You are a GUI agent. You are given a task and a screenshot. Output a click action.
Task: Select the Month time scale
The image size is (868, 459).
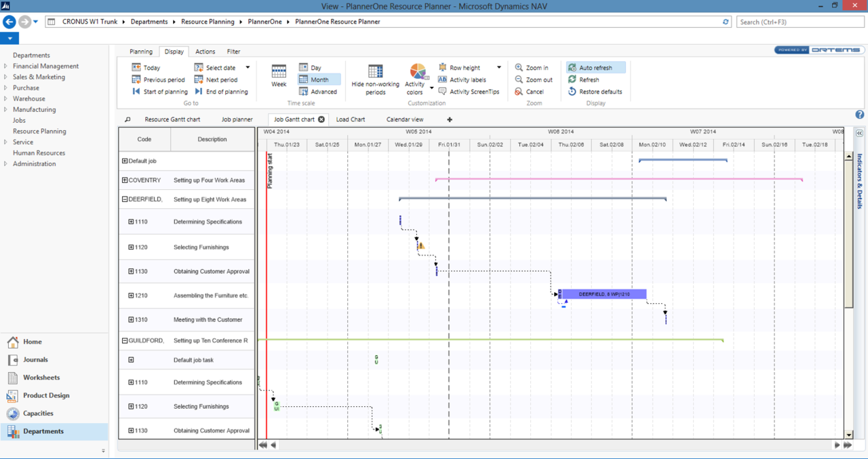pos(319,80)
